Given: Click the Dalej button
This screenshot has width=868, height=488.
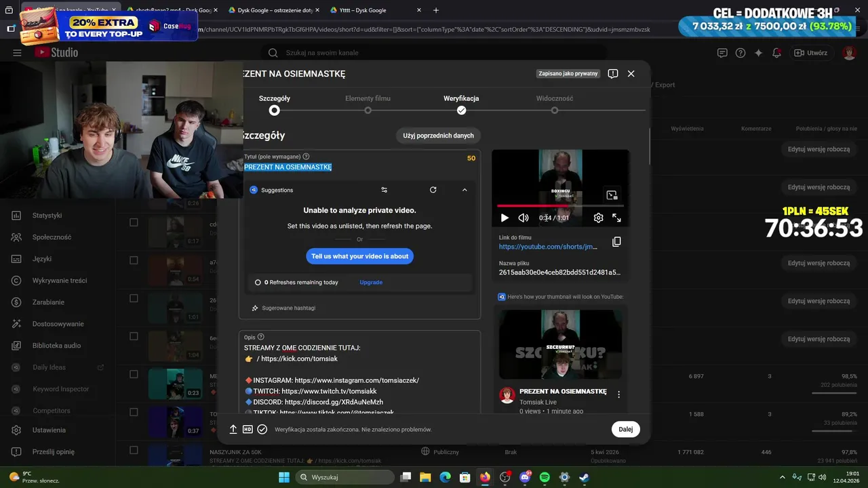Looking at the screenshot, I should (625, 429).
